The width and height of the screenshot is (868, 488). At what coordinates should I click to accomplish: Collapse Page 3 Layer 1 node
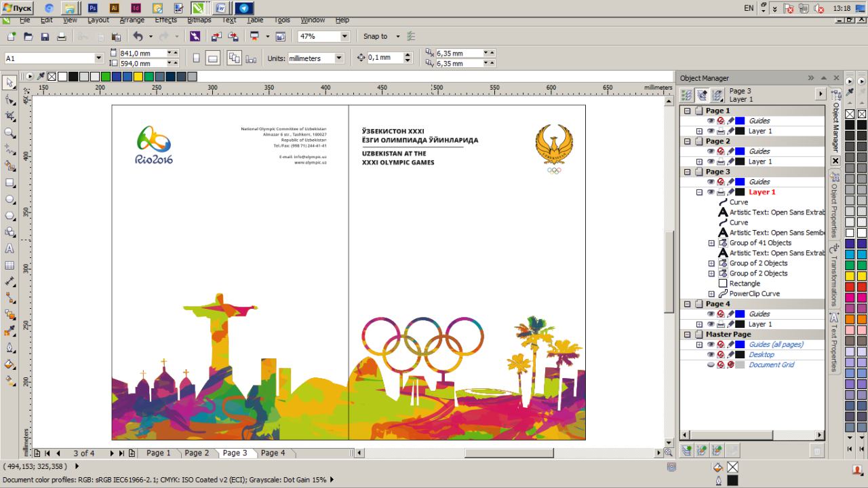(x=699, y=192)
